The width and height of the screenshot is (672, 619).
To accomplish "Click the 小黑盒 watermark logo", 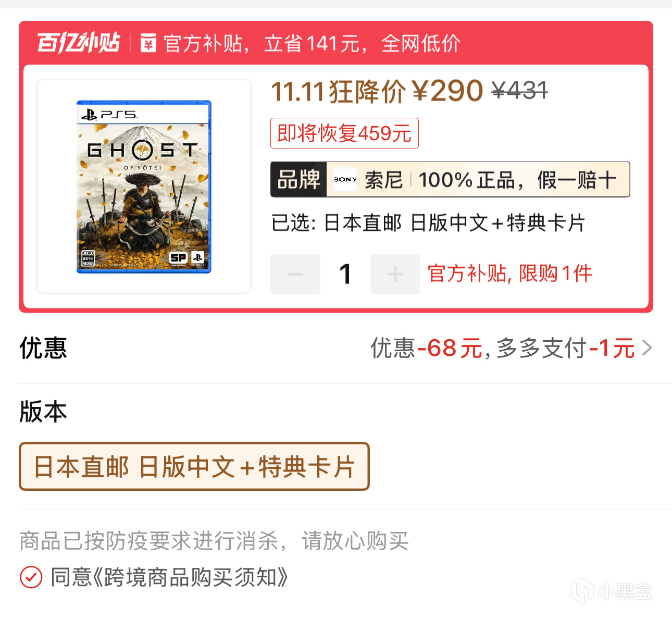I will pos(612,591).
